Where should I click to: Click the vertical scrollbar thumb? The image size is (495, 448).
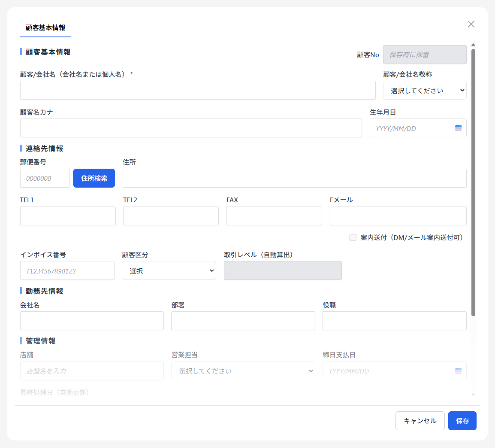click(x=473, y=182)
